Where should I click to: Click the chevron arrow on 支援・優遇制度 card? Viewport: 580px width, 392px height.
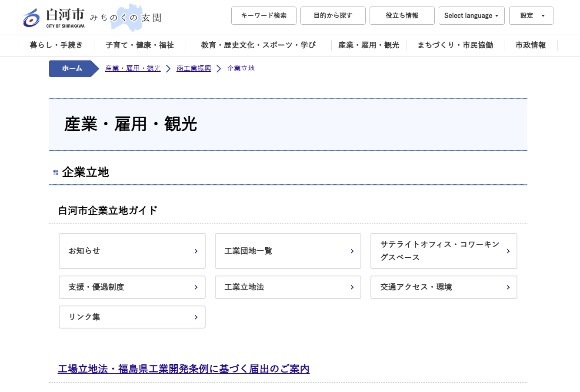tap(196, 287)
